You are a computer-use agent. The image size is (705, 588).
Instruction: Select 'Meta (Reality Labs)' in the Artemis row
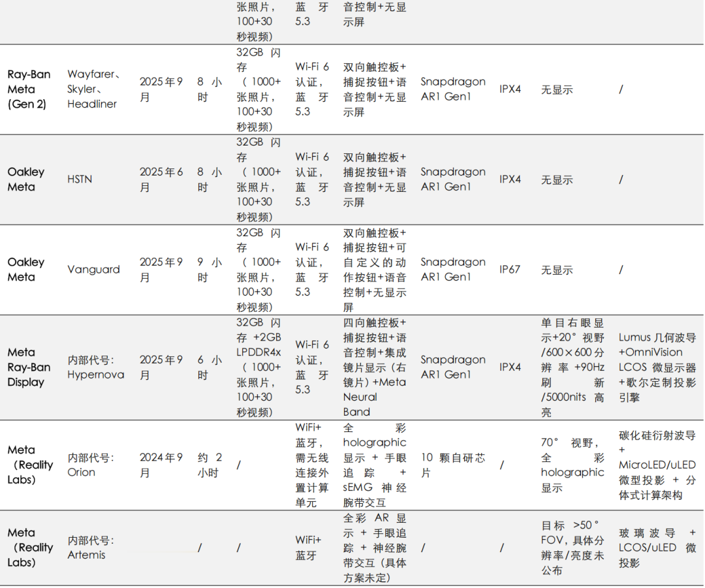[30, 547]
